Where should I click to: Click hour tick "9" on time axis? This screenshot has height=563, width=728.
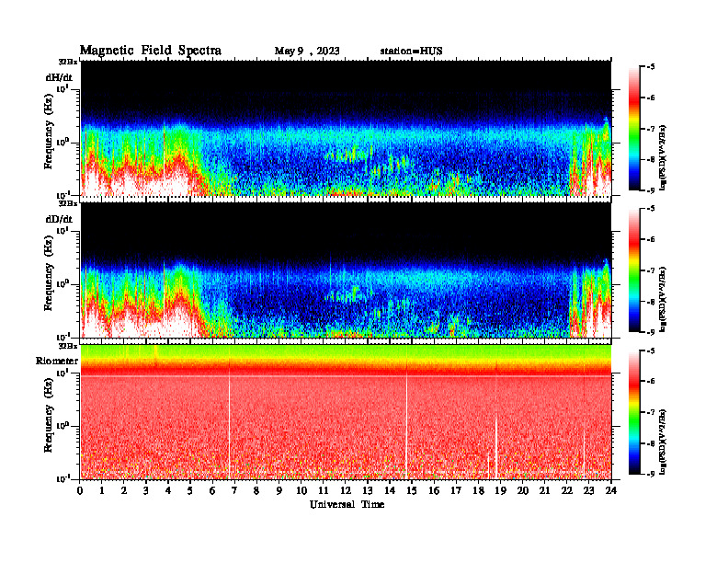279,490
